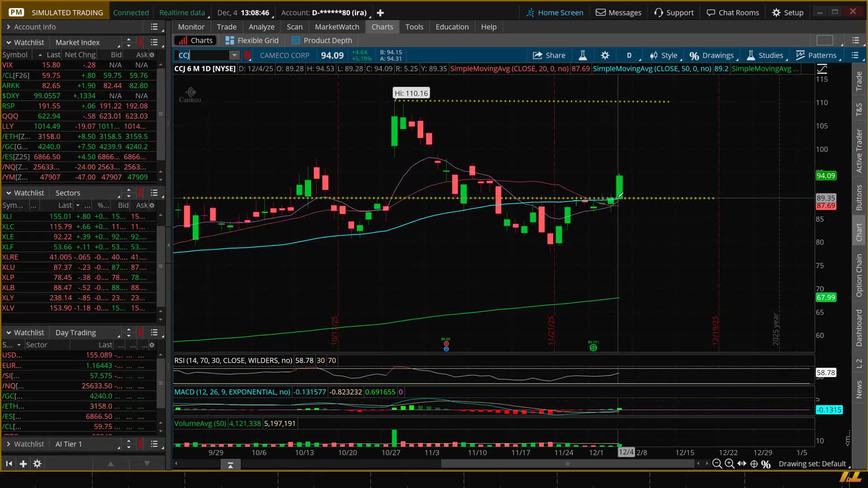Open the Drawing set Default dropdown
The image size is (868, 488).
812,464
